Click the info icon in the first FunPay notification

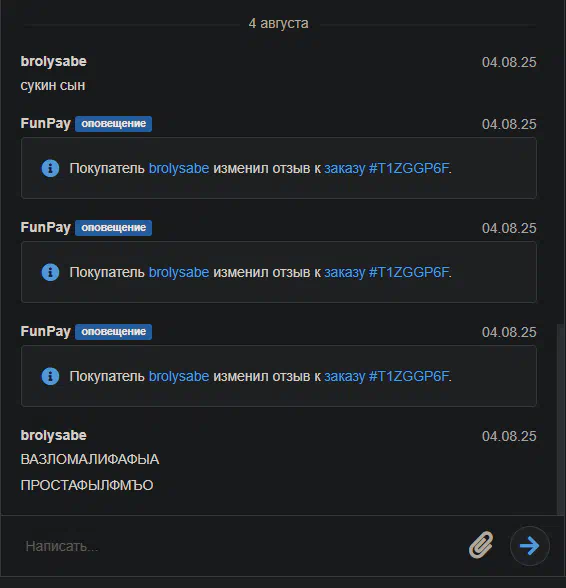click(50, 168)
